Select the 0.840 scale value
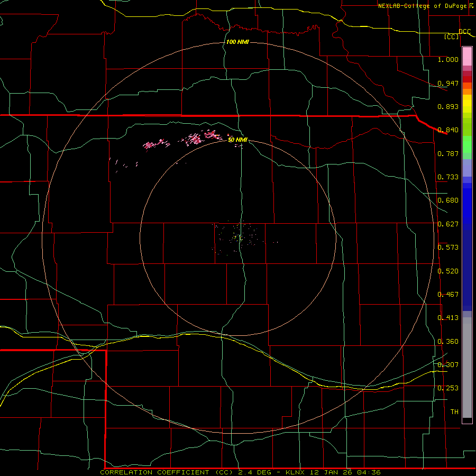 pyautogui.click(x=448, y=130)
